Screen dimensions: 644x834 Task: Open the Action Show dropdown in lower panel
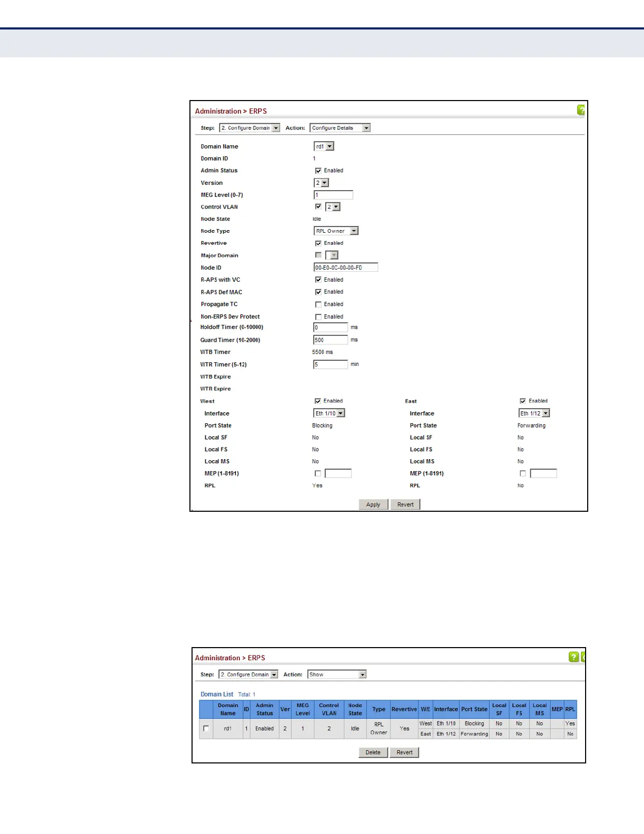[x=337, y=674]
